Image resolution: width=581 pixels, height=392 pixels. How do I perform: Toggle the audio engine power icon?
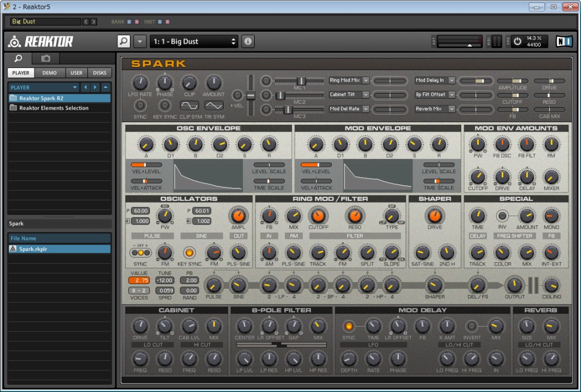517,41
